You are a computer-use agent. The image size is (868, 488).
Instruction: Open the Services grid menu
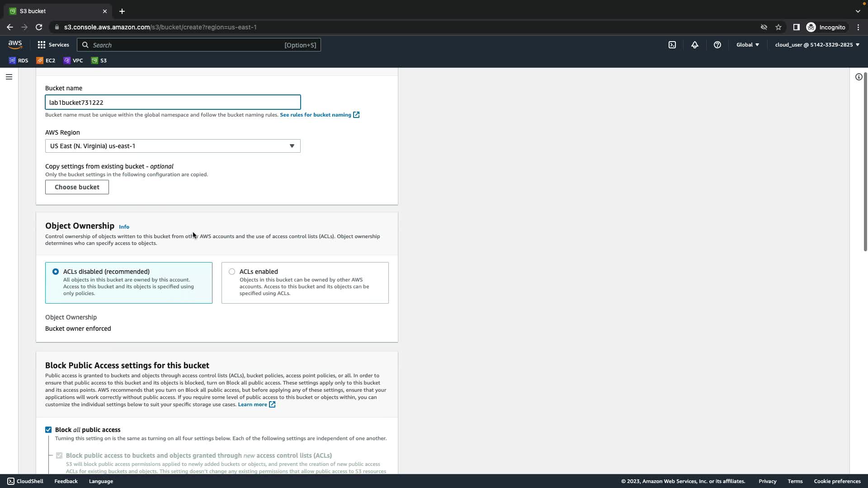tap(53, 45)
